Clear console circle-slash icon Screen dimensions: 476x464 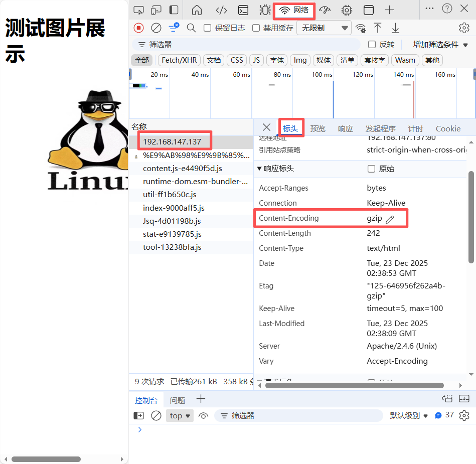click(x=156, y=415)
